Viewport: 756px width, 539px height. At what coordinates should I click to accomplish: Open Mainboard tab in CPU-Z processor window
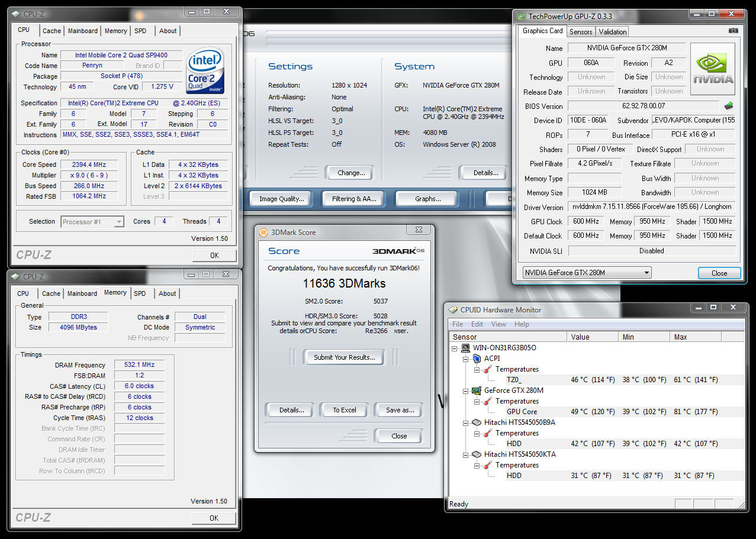[x=83, y=31]
